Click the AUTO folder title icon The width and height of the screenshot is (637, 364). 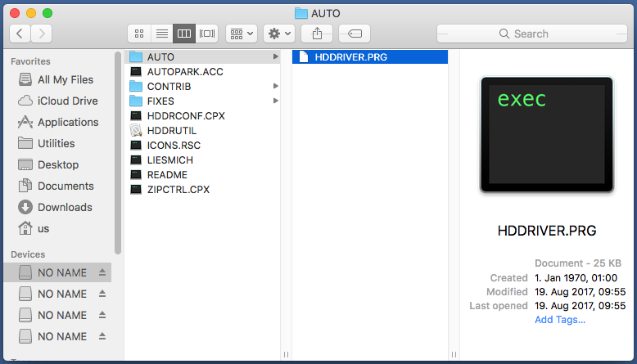point(301,13)
